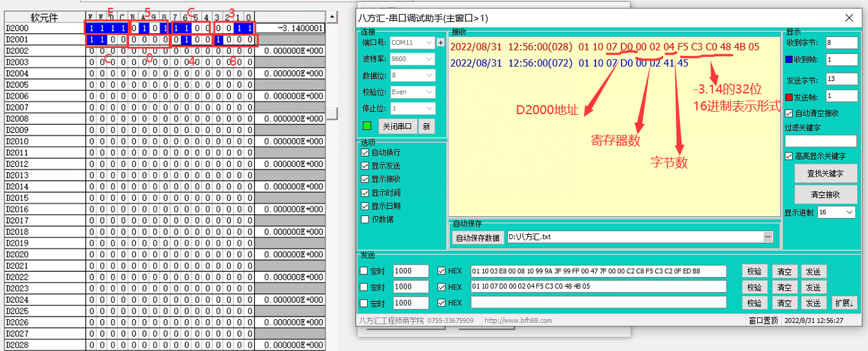Toggle the 自动换行 auto-wrap checkbox
This screenshot has height=351, width=868.
[365, 152]
